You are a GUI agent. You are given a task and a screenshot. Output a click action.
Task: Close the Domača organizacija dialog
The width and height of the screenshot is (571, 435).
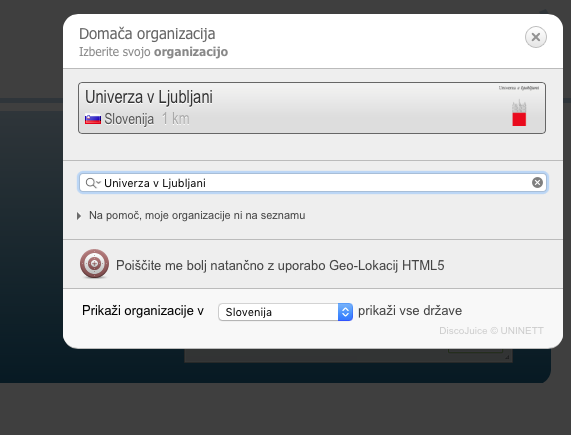[x=535, y=37]
